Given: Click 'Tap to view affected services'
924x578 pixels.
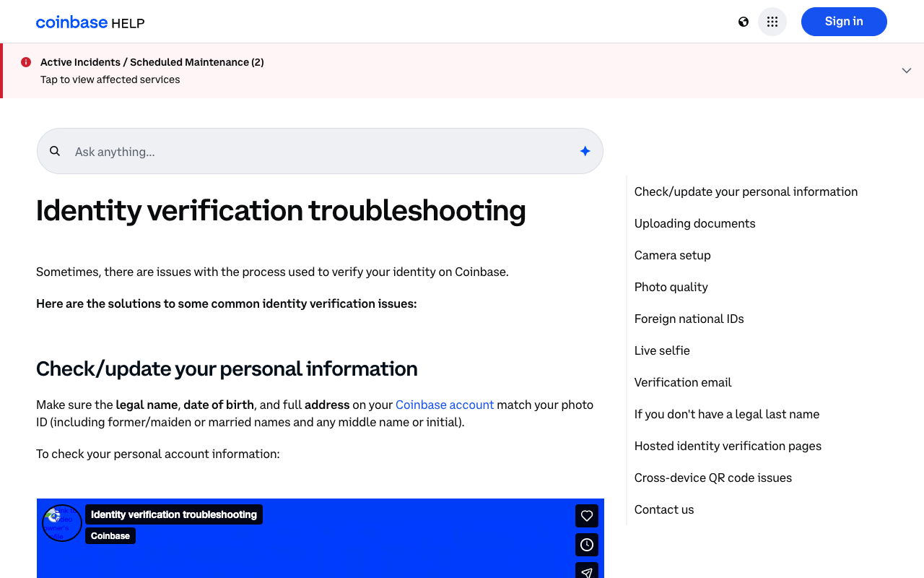Looking at the screenshot, I should tap(110, 79).
